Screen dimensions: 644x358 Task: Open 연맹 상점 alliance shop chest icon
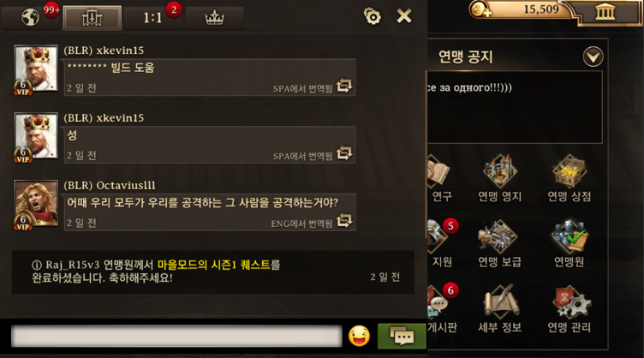click(x=569, y=170)
